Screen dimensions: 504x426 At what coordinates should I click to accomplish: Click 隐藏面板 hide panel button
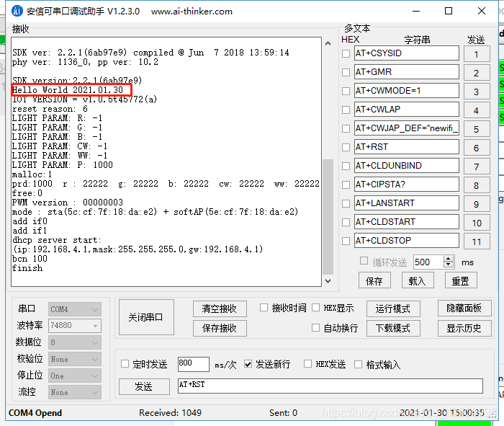pos(464,309)
